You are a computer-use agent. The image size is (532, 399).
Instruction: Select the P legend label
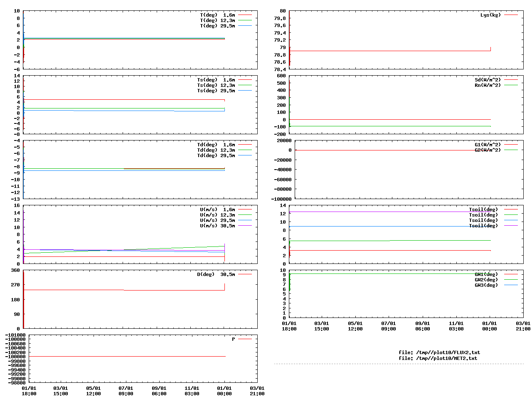point(234,339)
